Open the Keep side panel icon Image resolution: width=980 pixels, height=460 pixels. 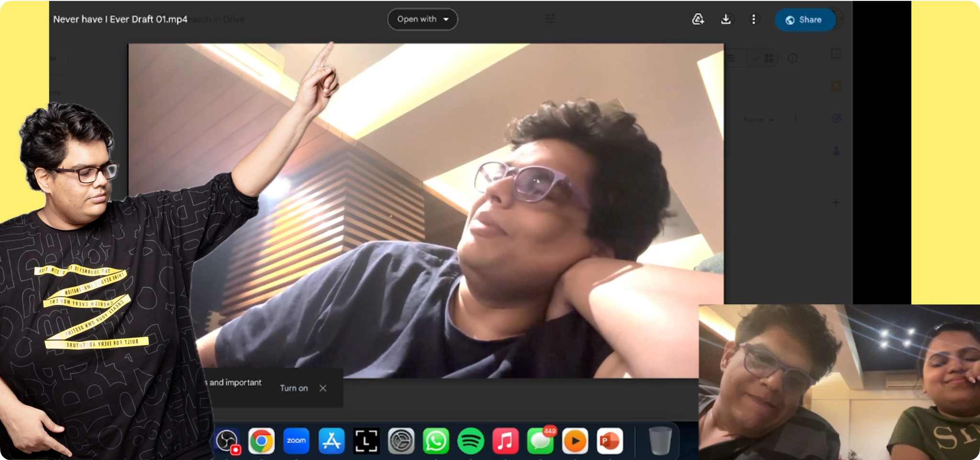[836, 86]
